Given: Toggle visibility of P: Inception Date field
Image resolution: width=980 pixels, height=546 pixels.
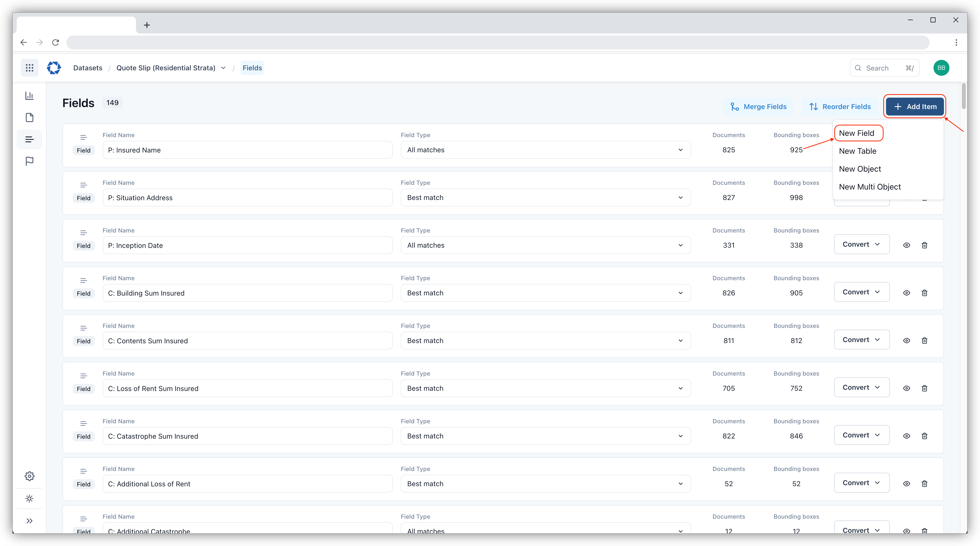Looking at the screenshot, I should click(x=907, y=245).
